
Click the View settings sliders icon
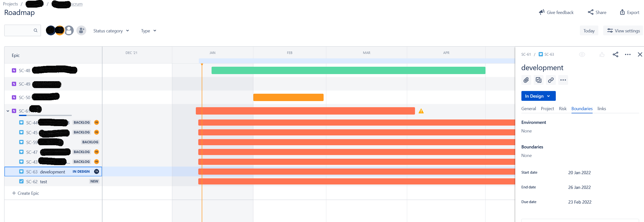point(610,31)
